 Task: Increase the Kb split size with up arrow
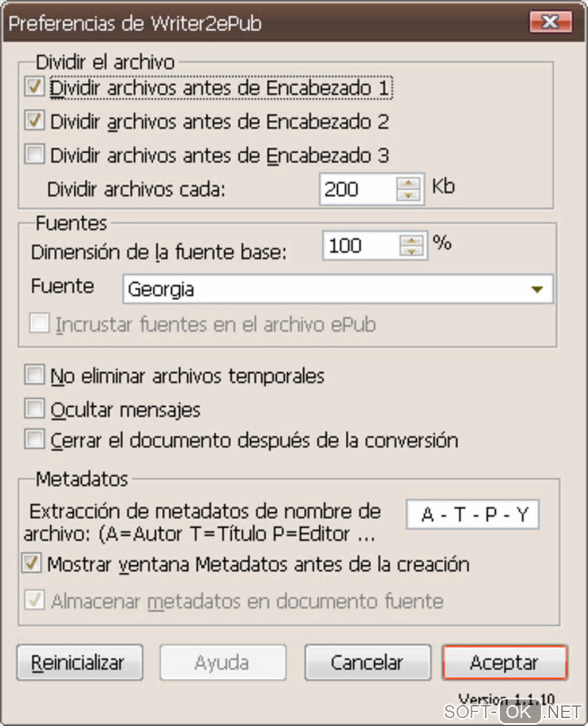[x=409, y=183]
